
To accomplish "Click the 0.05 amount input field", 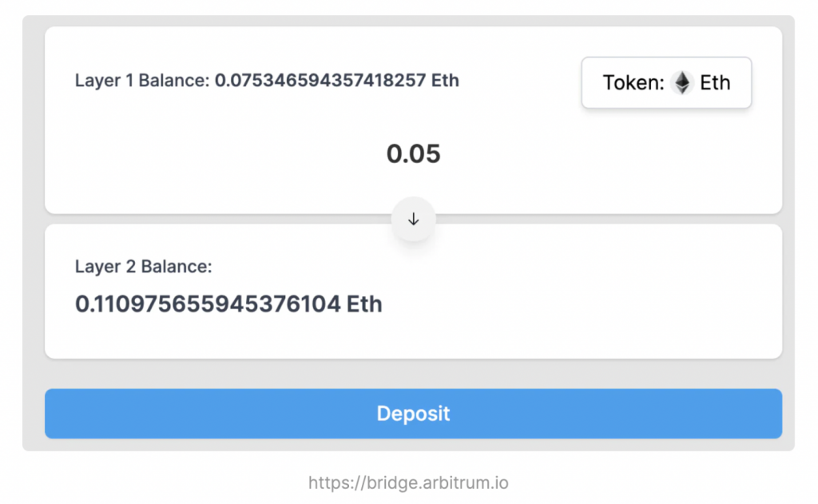I will point(413,153).
